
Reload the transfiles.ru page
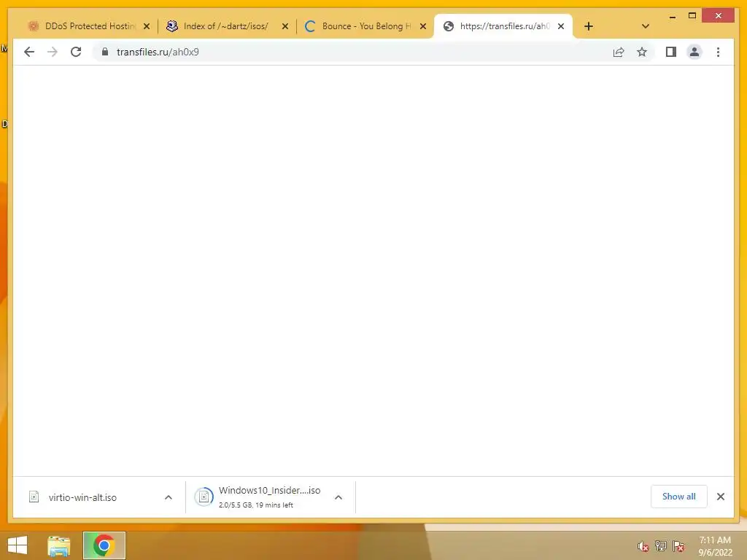pos(76,52)
